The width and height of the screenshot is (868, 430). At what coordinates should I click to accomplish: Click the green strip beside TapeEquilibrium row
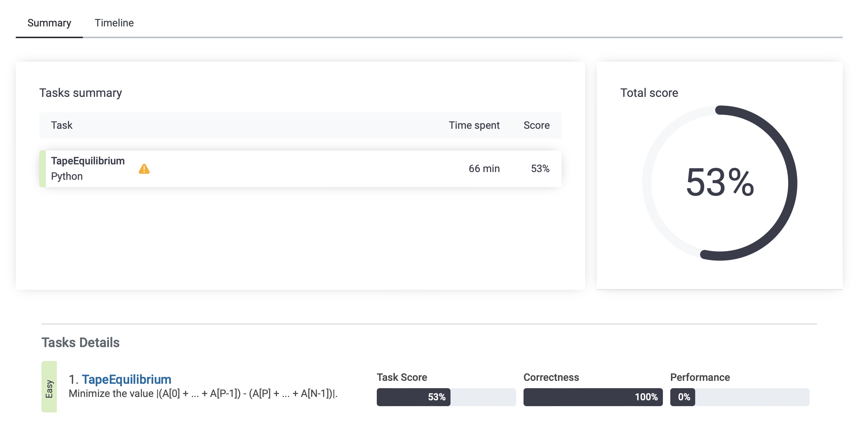click(43, 169)
